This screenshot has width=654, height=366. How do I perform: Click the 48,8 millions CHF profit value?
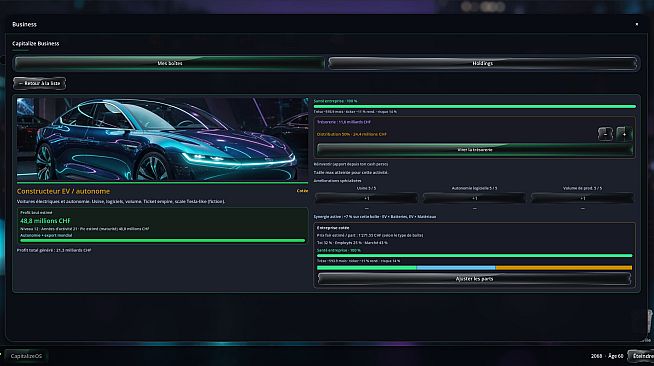click(x=45, y=221)
